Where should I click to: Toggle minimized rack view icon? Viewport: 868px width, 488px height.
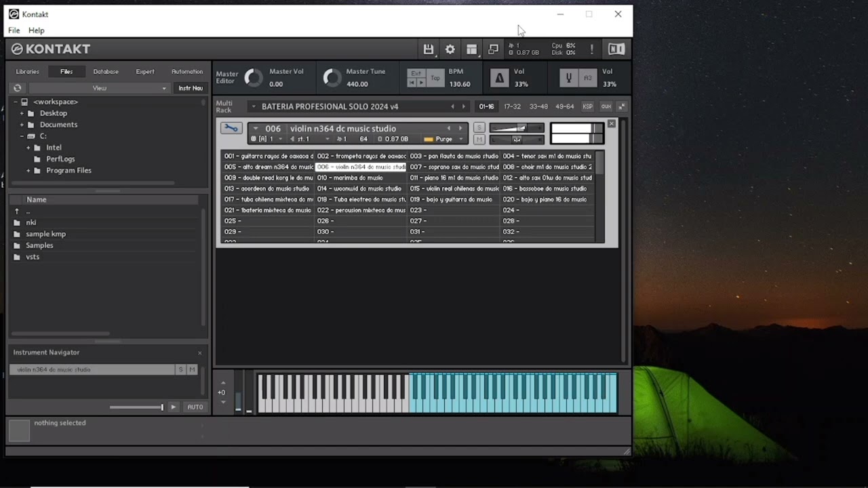[x=493, y=49]
